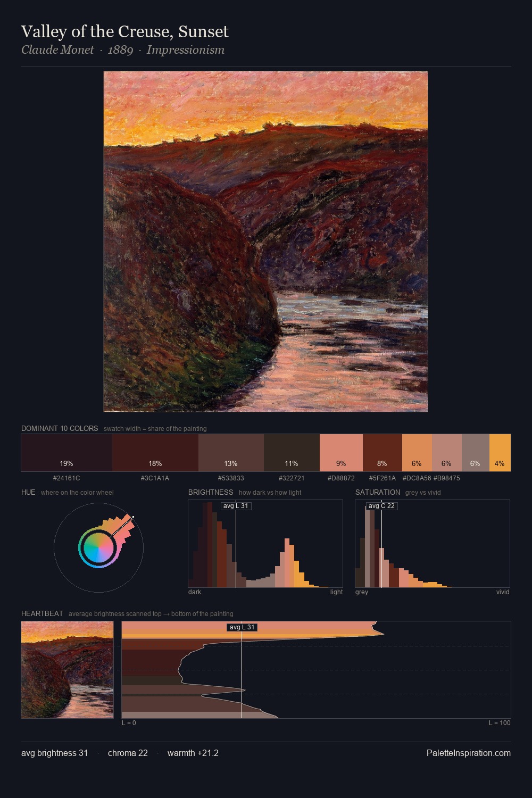
Task: Click the L = 100 axis label
Action: (500, 723)
